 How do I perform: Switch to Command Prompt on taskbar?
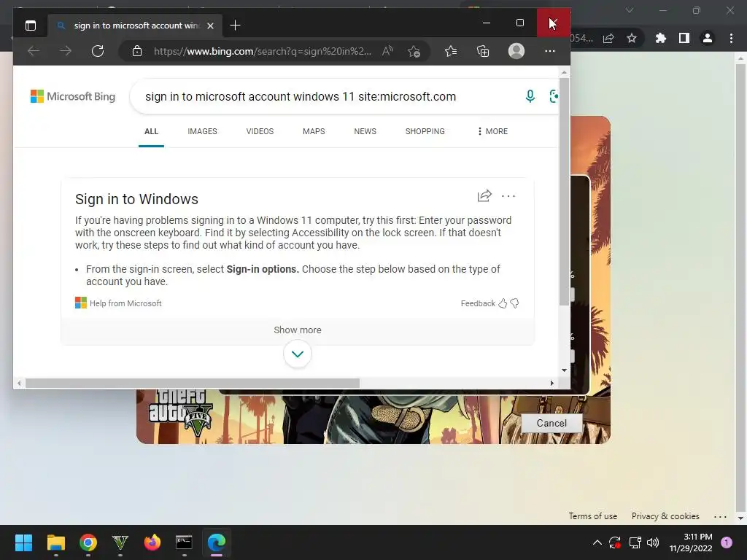[184, 542]
